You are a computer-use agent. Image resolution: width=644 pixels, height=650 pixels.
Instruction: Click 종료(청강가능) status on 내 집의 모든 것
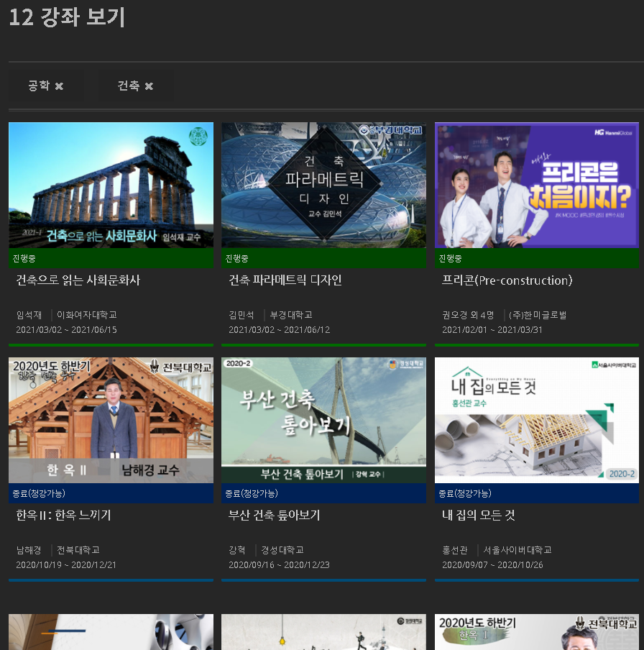coord(464,493)
